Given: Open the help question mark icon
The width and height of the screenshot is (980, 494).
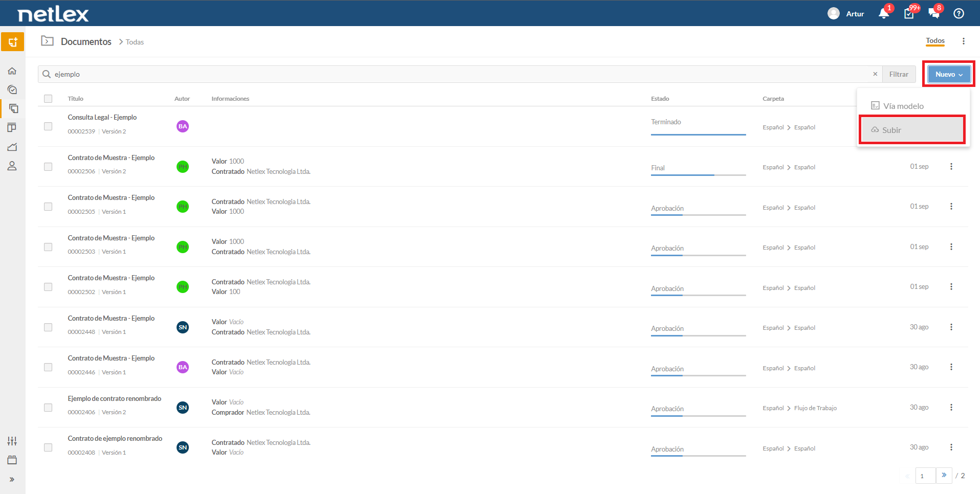Looking at the screenshot, I should 959,14.
